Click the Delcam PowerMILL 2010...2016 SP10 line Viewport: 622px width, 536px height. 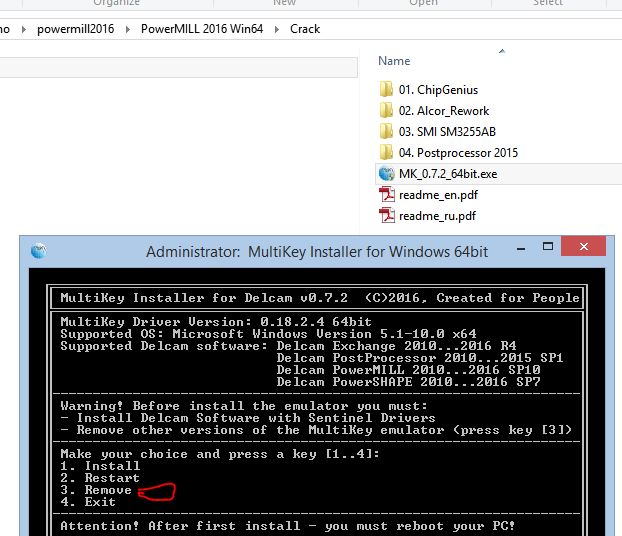pos(409,370)
